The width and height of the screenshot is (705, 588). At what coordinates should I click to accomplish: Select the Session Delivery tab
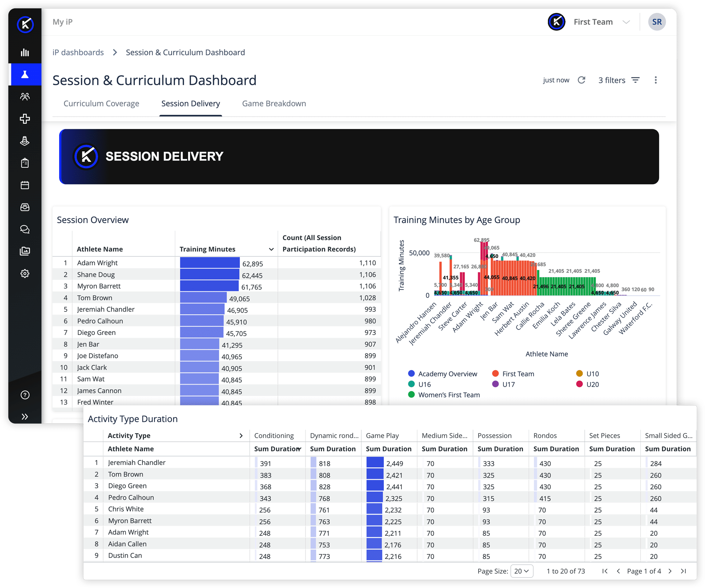pyautogui.click(x=191, y=104)
